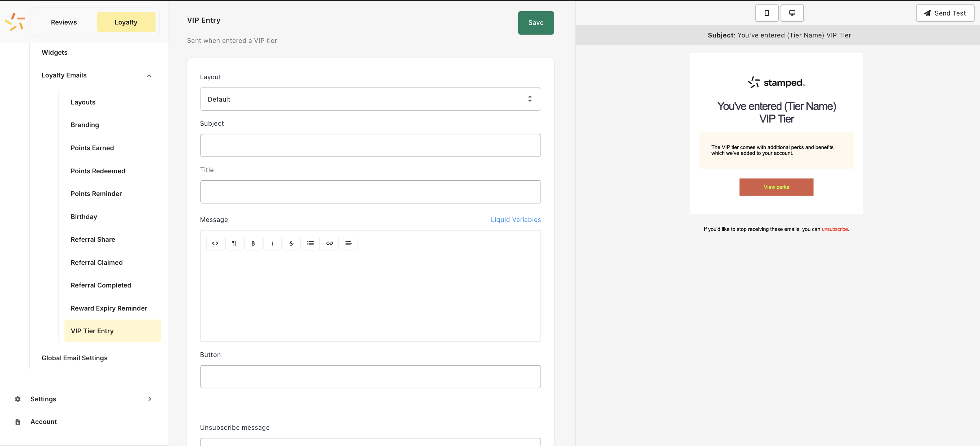
Task: Open the Birthday email template
Action: 84,217
